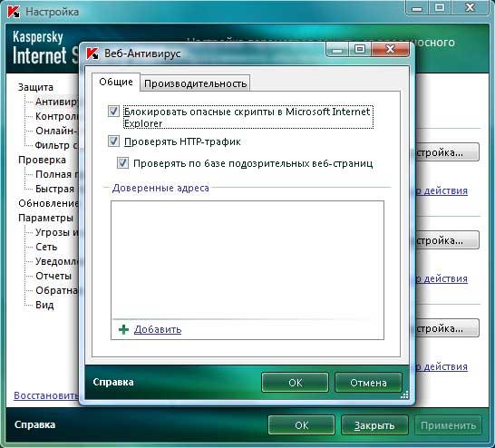The height and width of the screenshot is (448, 495).
Task: Select the Вид item under Параметры
Action: 44,305
